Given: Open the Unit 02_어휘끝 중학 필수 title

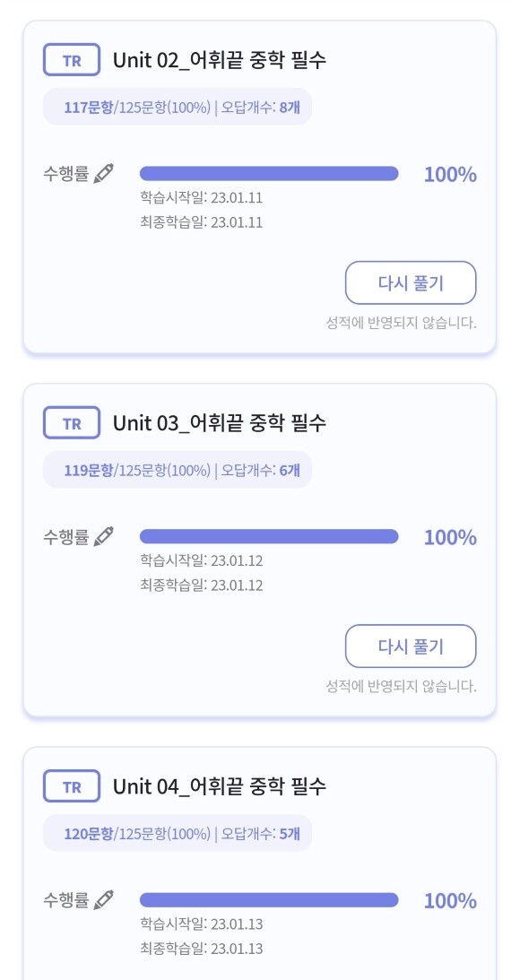Looking at the screenshot, I should [220, 61].
